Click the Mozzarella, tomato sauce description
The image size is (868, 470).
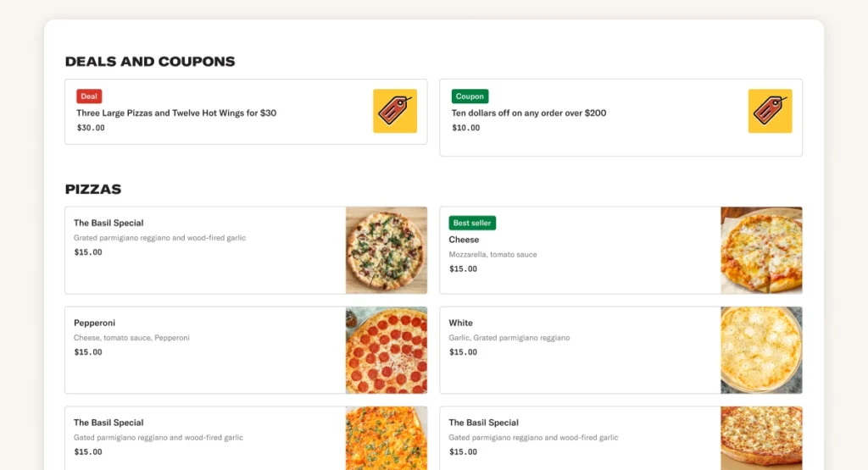click(492, 255)
